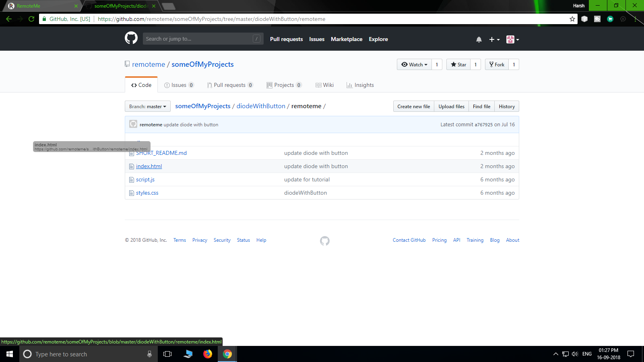Screen dimensions: 644x362
Task: Open the About footer link
Action: click(513, 240)
